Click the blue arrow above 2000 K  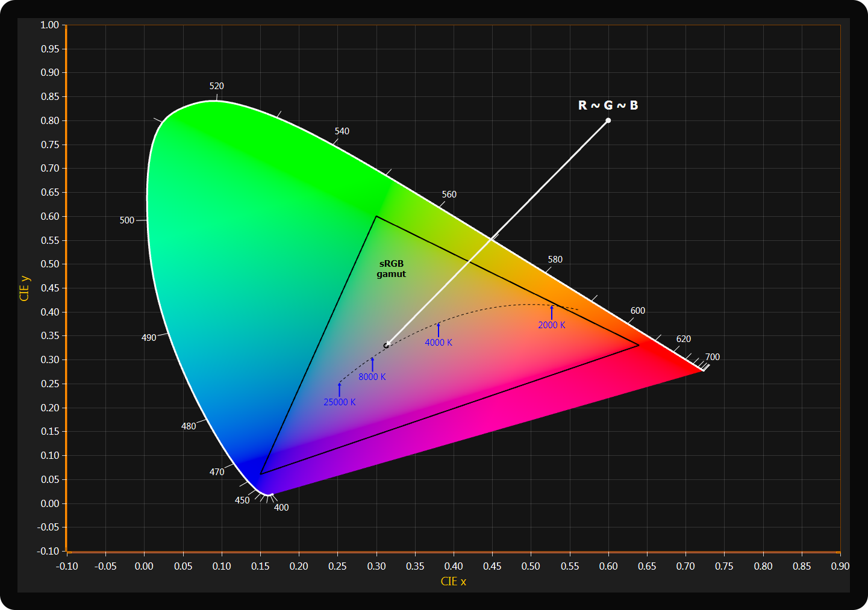click(x=552, y=313)
